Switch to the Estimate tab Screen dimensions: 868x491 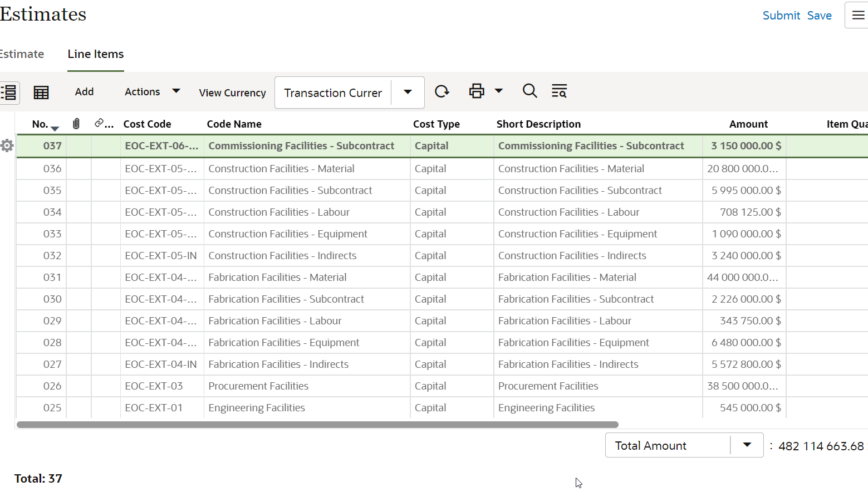[22, 54]
